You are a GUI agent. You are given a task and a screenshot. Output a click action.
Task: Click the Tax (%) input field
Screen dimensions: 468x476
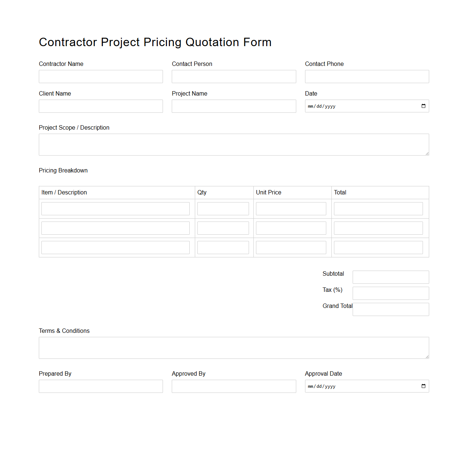390,293
